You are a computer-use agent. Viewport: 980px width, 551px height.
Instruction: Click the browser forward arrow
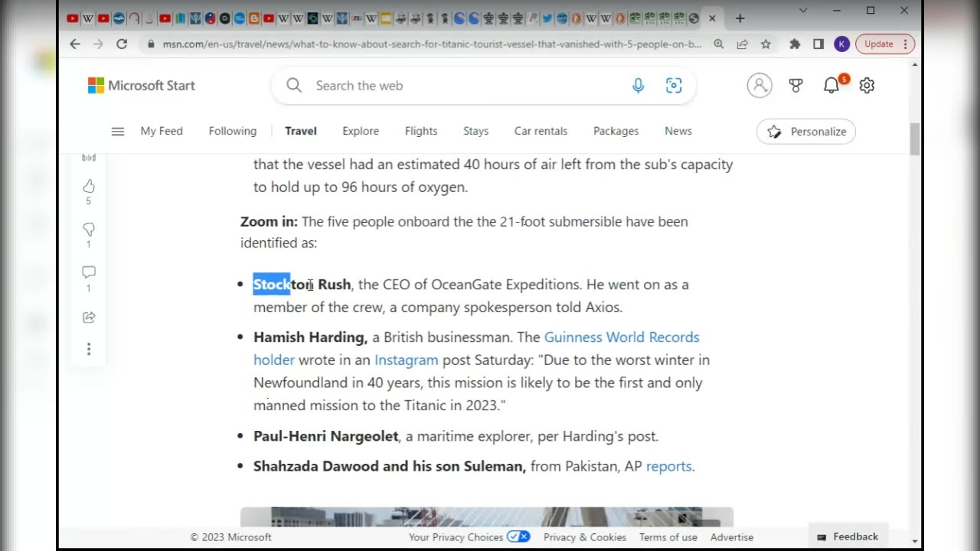point(98,44)
